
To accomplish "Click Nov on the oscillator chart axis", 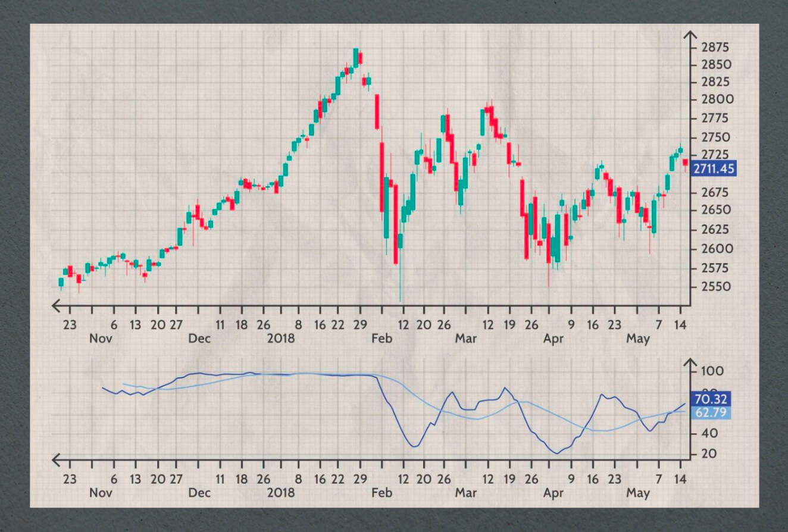I will [101, 493].
